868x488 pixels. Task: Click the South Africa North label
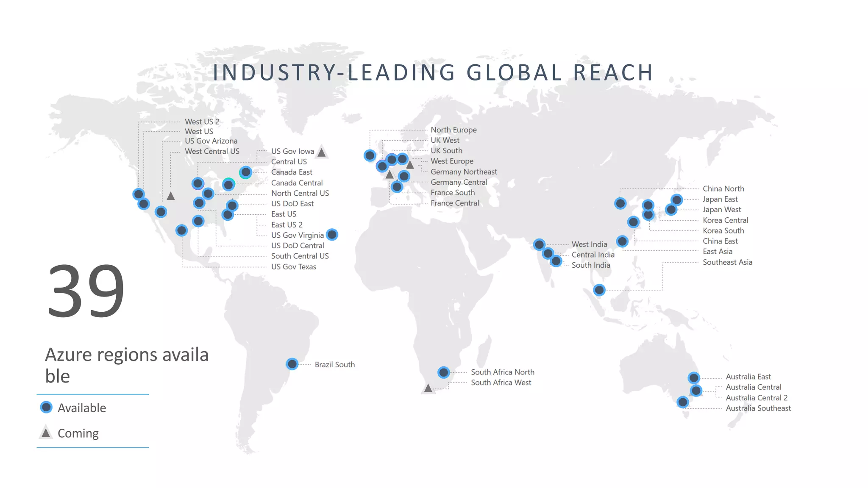pos(503,372)
